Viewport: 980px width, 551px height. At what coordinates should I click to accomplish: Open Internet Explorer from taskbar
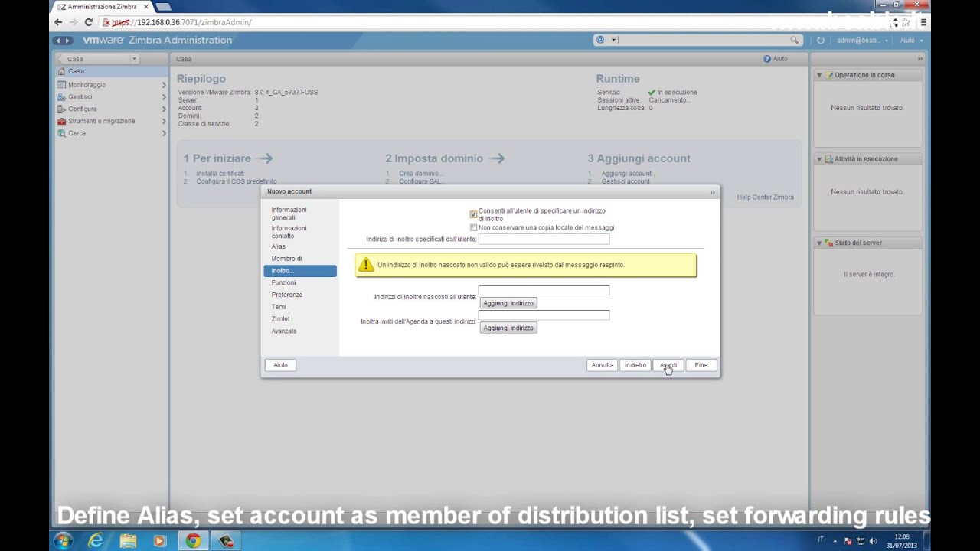tap(96, 540)
